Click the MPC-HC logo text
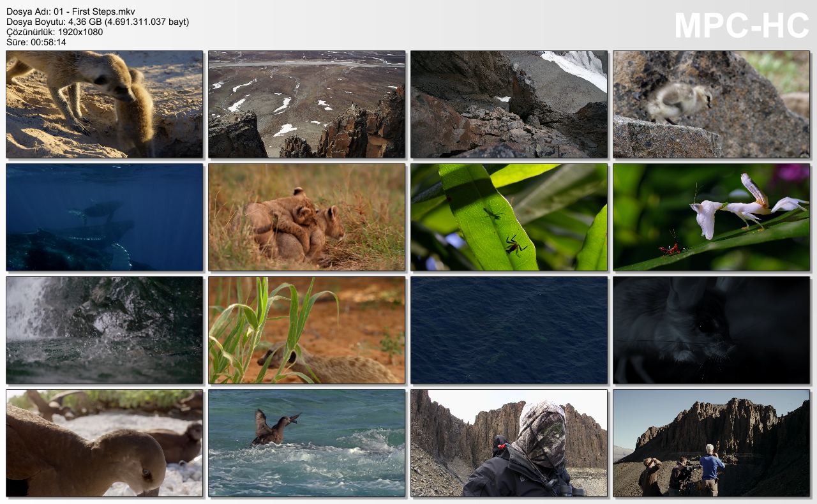Viewport: 817px width, 504px height. pyautogui.click(x=742, y=26)
